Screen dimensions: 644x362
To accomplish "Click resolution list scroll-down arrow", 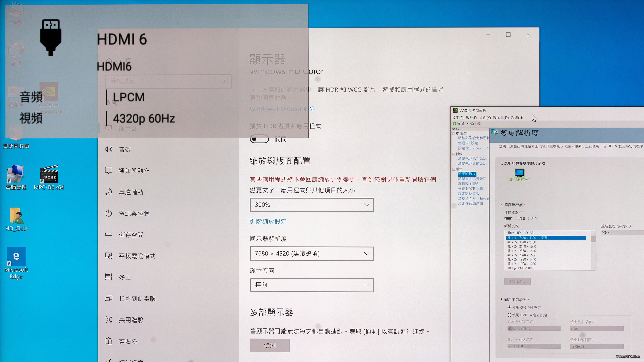I will [x=594, y=268].
